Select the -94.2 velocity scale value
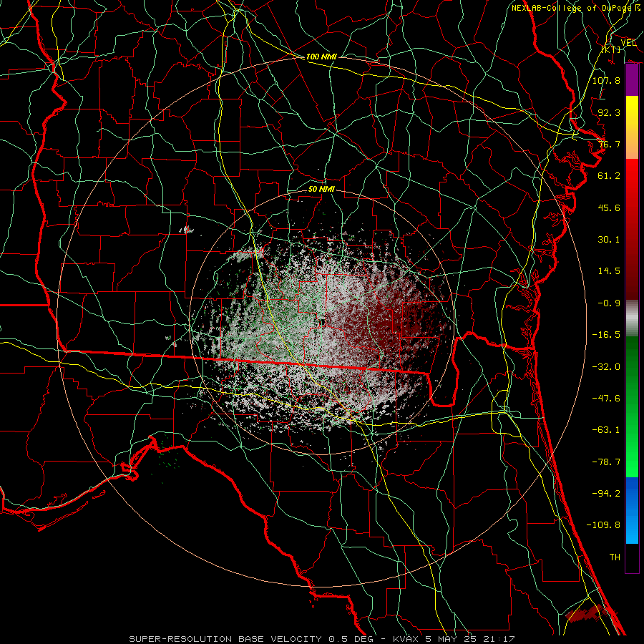The image size is (644, 644). 606,494
